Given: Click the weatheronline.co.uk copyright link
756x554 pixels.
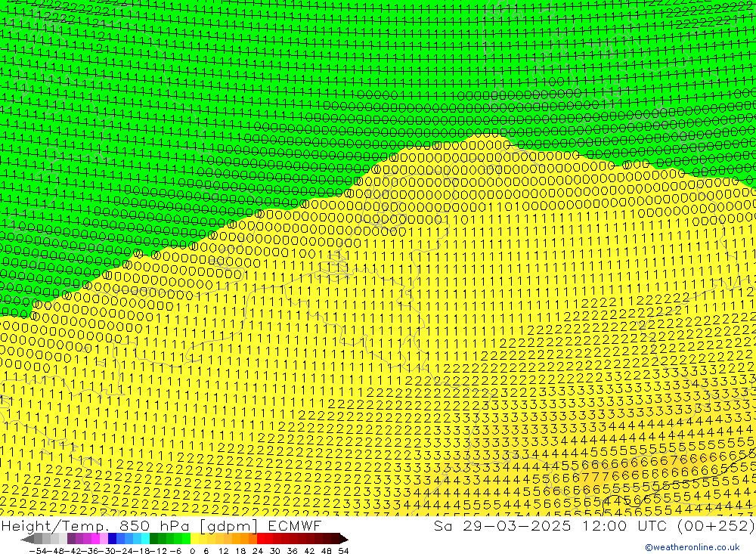Looking at the screenshot, I should pyautogui.click(x=692, y=546).
